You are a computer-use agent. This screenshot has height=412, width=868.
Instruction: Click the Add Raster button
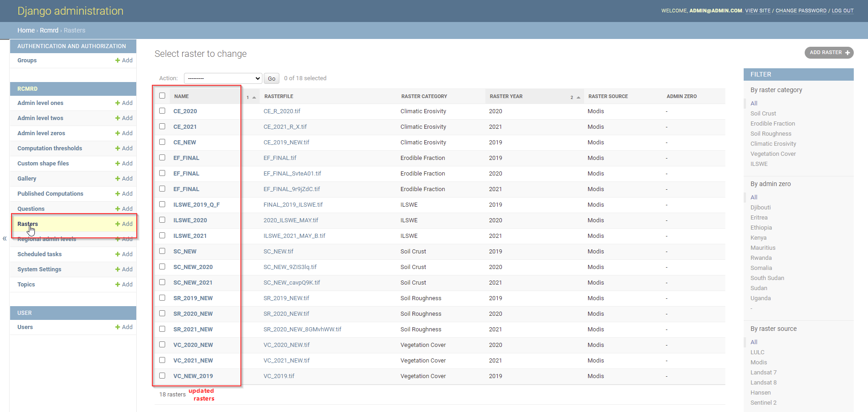tap(829, 53)
